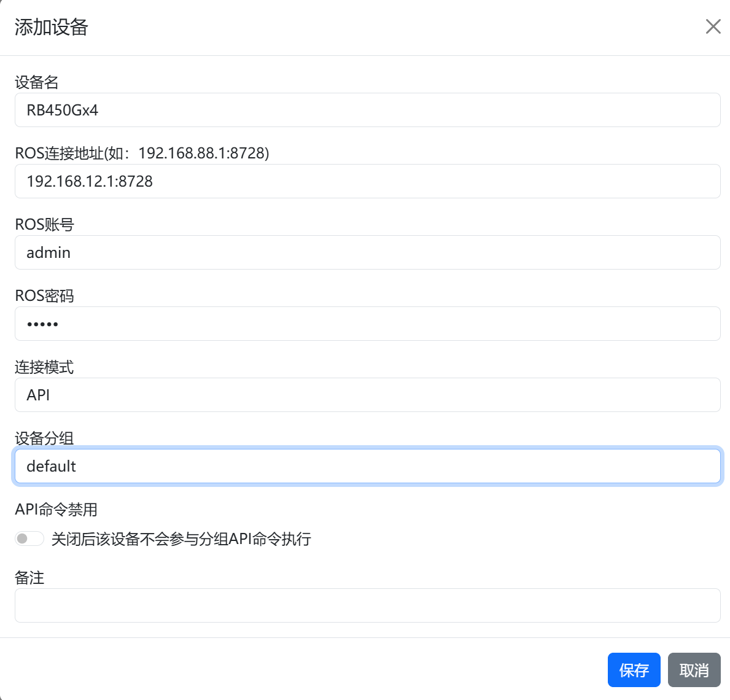This screenshot has height=700, width=730.
Task: Click the ROS密码 label text
Action: click(x=44, y=296)
